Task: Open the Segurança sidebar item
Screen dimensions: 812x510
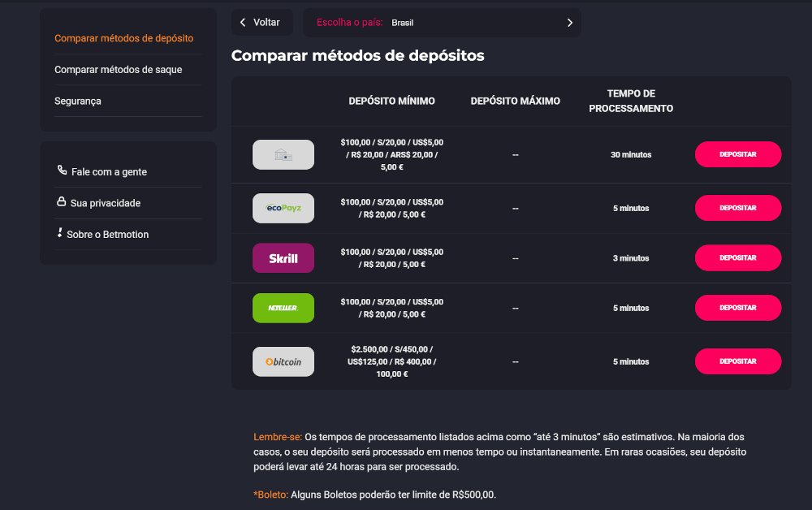Action: 78,101
